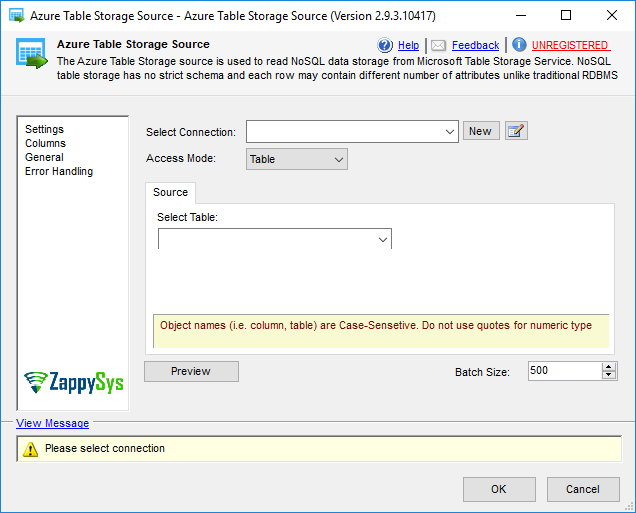Select General in the left panel
Viewport: 636px width, 513px height.
click(44, 157)
